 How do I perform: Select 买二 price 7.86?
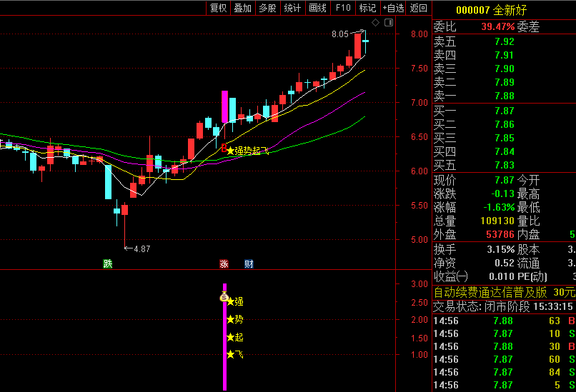(505, 124)
